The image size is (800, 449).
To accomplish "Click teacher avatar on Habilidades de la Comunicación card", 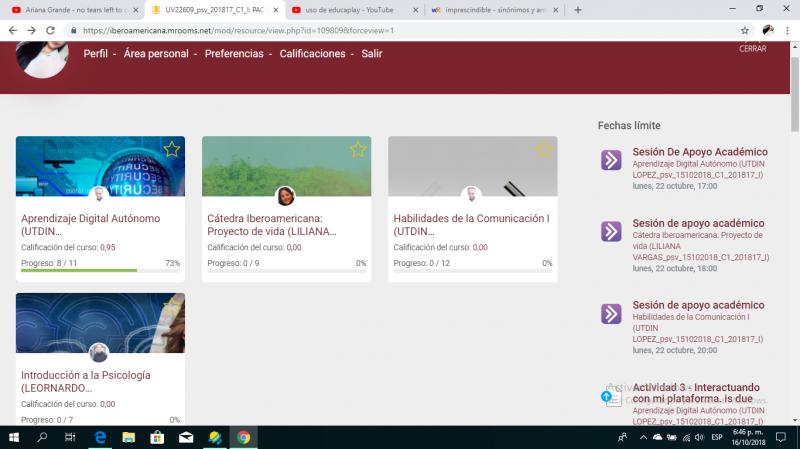I will 471,196.
